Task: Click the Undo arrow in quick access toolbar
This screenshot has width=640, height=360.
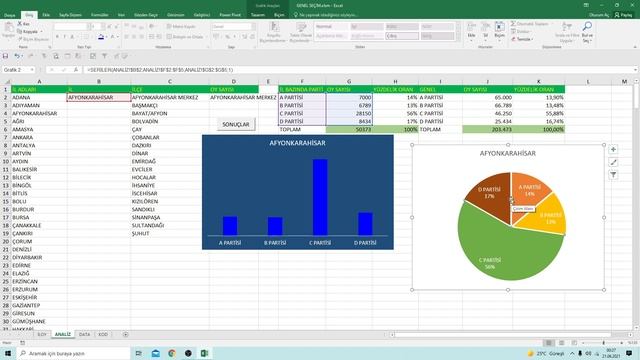Action: (17, 56)
